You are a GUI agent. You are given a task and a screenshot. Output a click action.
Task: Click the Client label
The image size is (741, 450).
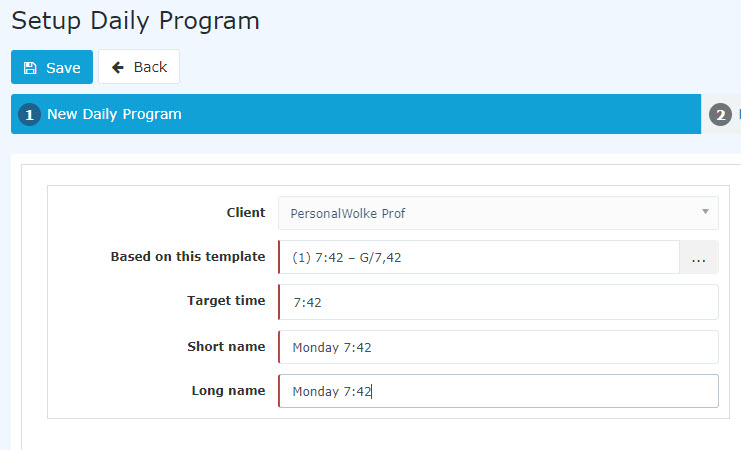246,213
